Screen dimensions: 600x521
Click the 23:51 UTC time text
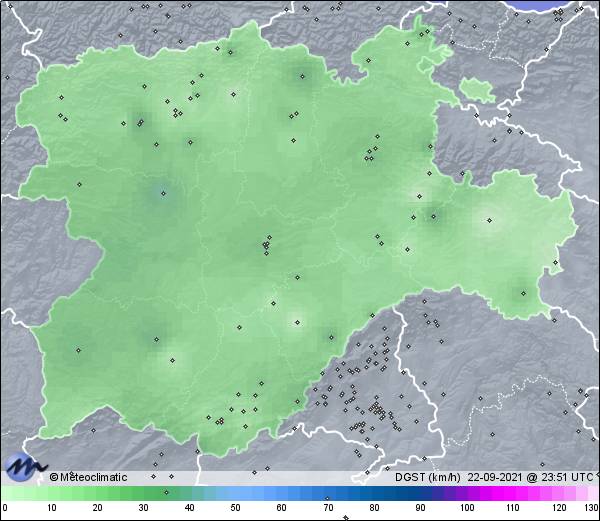point(566,477)
